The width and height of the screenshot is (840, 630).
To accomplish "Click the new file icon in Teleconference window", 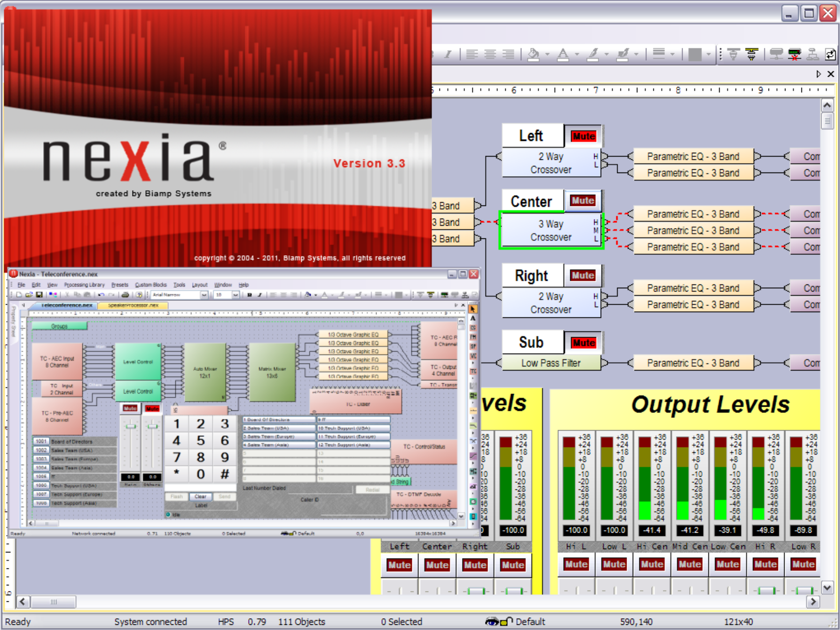I will coord(19,295).
